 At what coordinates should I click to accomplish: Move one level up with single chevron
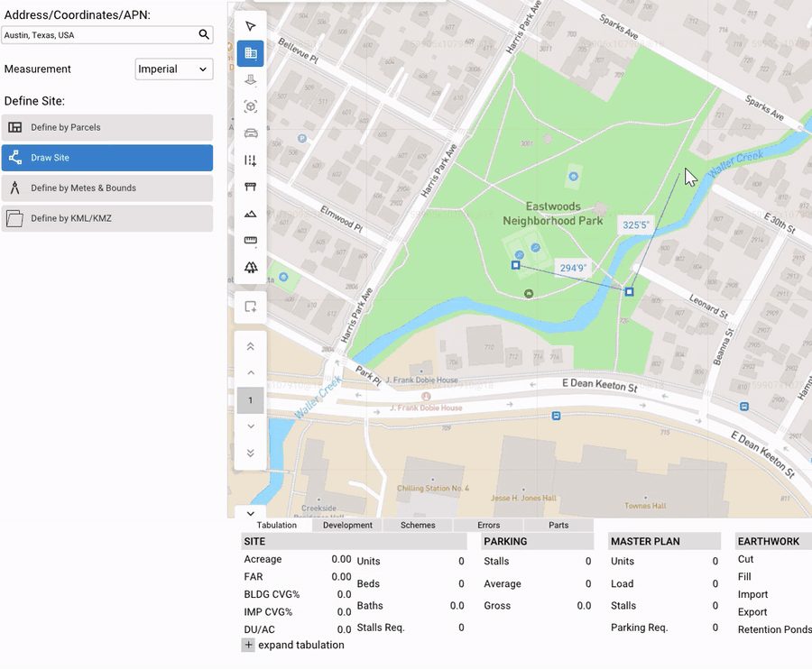(251, 373)
